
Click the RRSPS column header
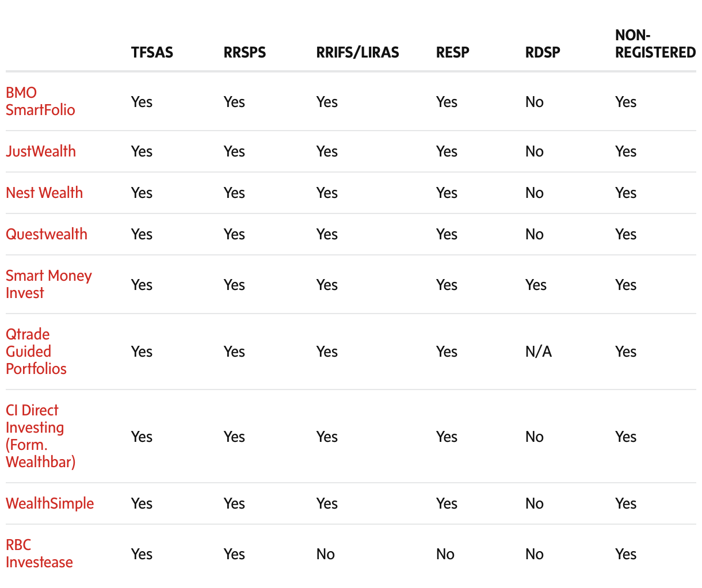click(x=245, y=52)
